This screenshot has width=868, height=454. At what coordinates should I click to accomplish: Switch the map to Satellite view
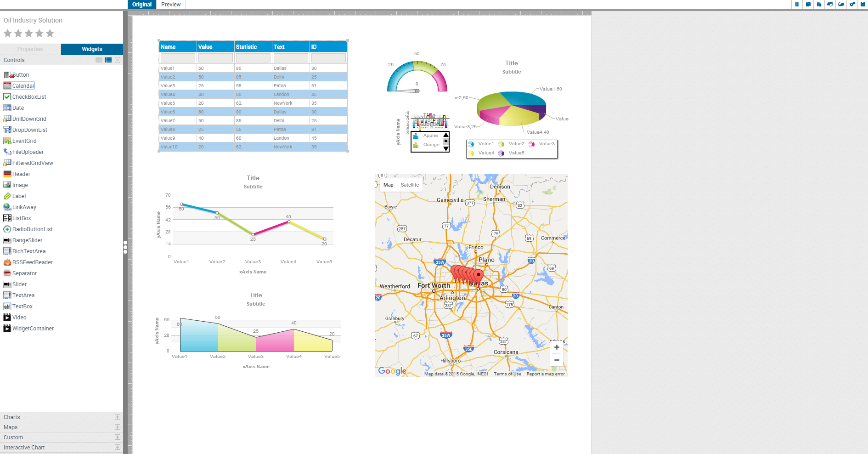[x=409, y=185]
